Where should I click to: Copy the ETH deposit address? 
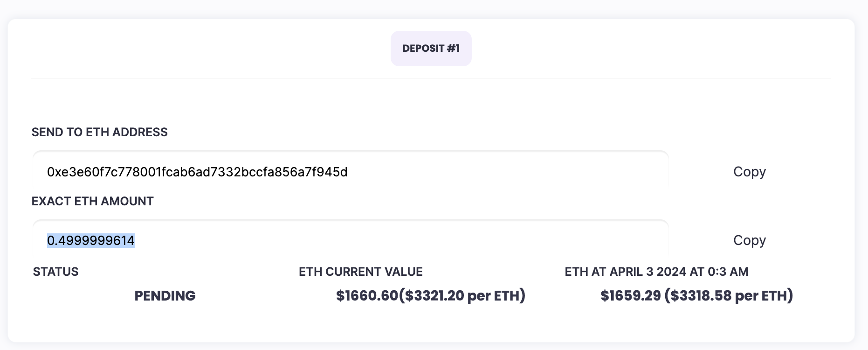[x=749, y=172]
